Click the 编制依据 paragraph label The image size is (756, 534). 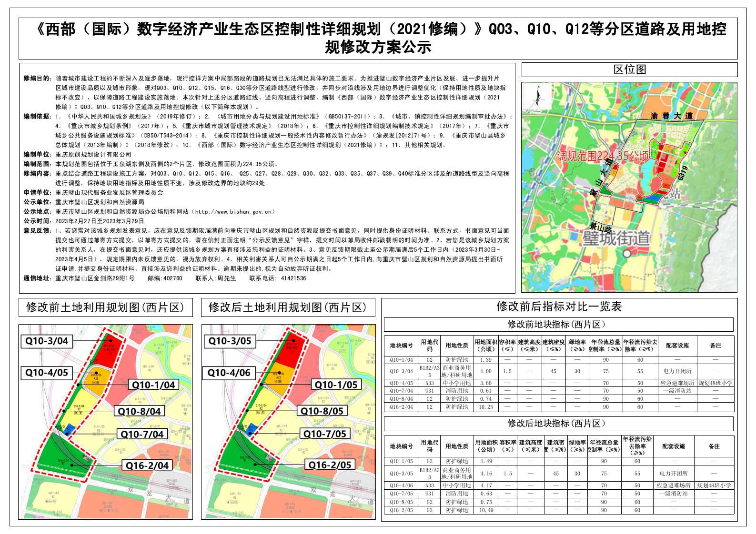click(x=37, y=117)
